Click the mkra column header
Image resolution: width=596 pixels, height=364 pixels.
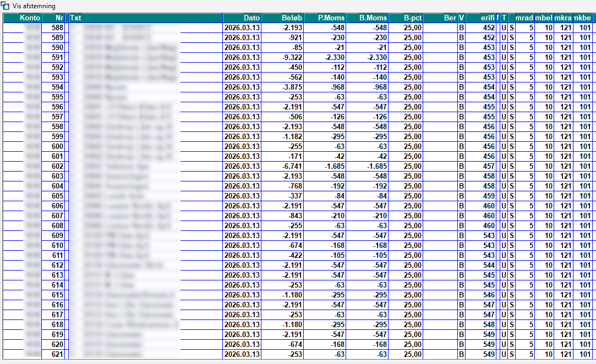coord(564,18)
